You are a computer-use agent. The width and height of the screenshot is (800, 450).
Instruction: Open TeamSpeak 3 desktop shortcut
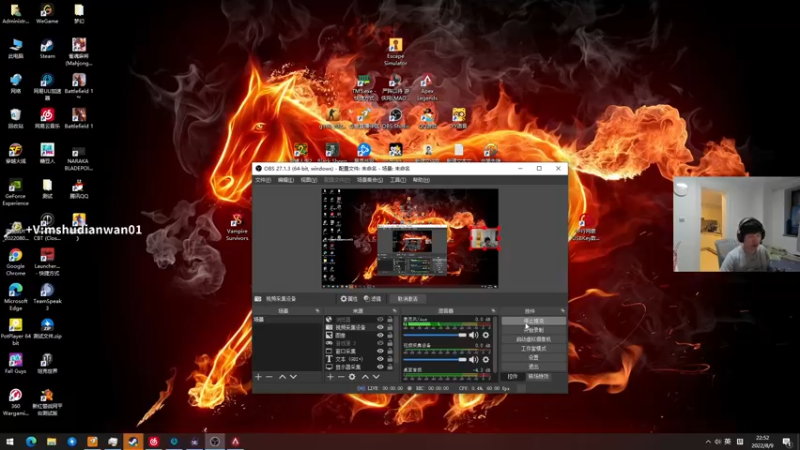[47, 296]
